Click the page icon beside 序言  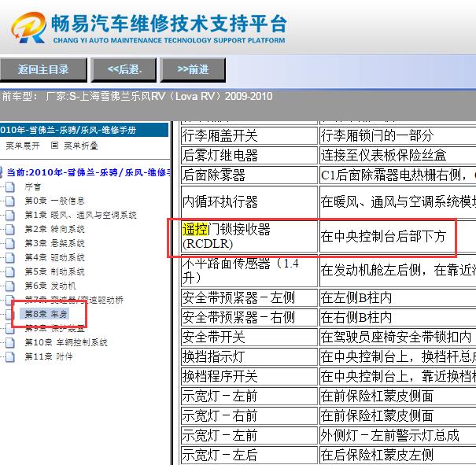pos(10,186)
